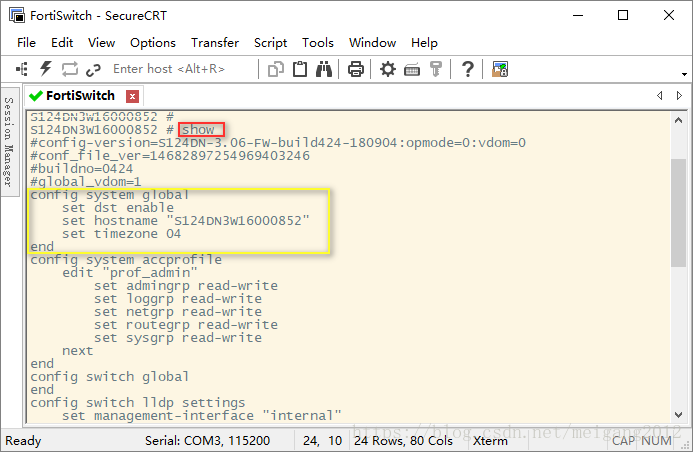This screenshot has height=452, width=693.
Task: Open the View menu
Action: click(101, 43)
